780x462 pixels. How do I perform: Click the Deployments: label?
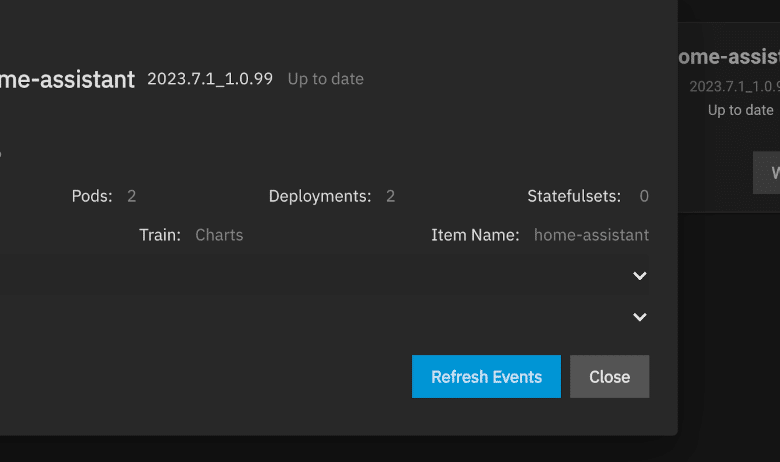coord(320,196)
